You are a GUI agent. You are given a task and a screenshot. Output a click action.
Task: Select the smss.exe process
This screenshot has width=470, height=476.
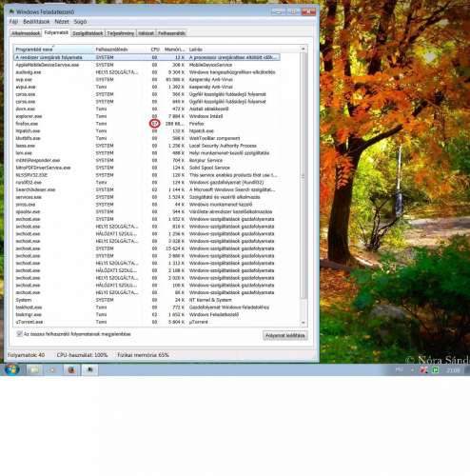coord(147,205)
